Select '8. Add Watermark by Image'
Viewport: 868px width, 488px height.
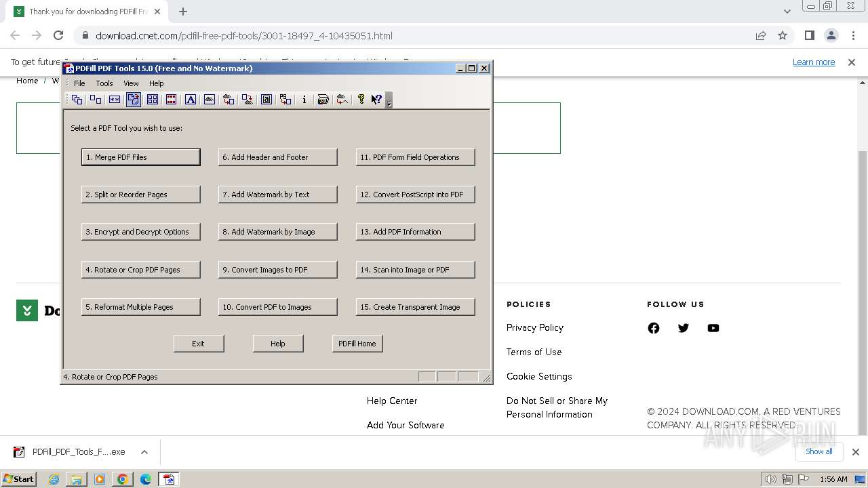pyautogui.click(x=278, y=232)
